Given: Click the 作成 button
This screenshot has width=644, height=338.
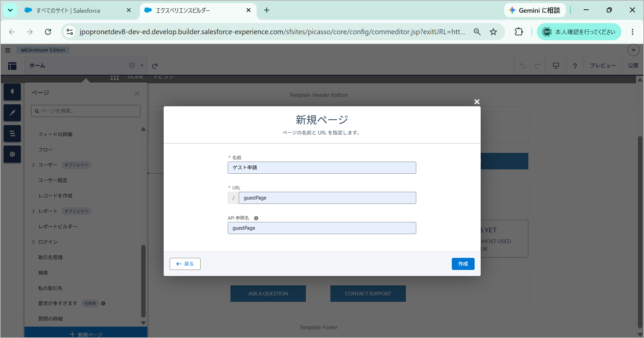Looking at the screenshot, I should 463,264.
